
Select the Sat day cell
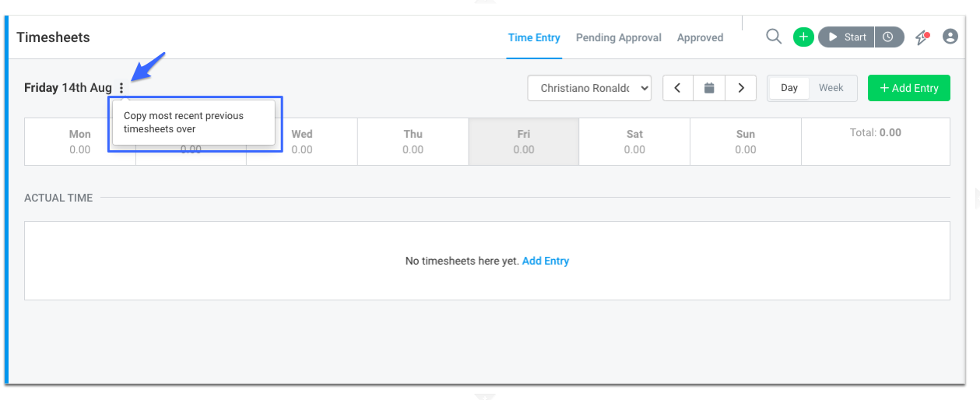[x=634, y=142]
